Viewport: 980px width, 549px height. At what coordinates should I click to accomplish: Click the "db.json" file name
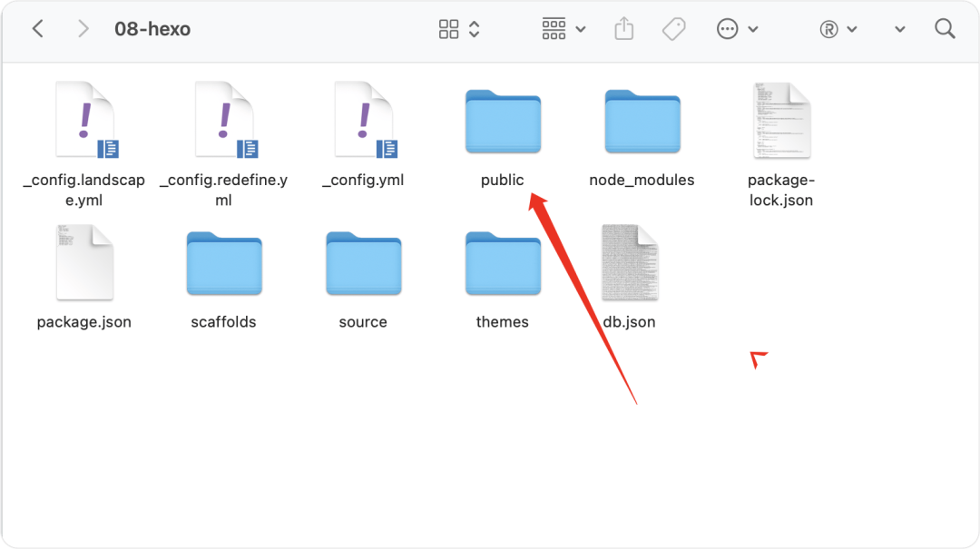(630, 322)
